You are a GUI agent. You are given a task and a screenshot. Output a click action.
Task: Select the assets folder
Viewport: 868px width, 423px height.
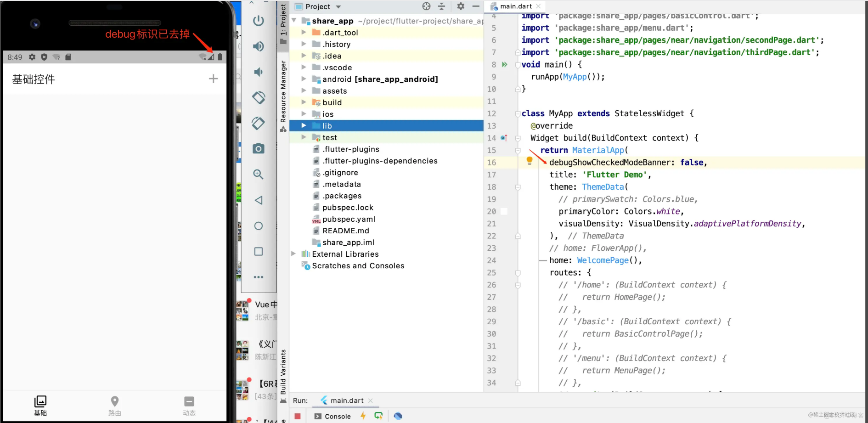click(334, 91)
